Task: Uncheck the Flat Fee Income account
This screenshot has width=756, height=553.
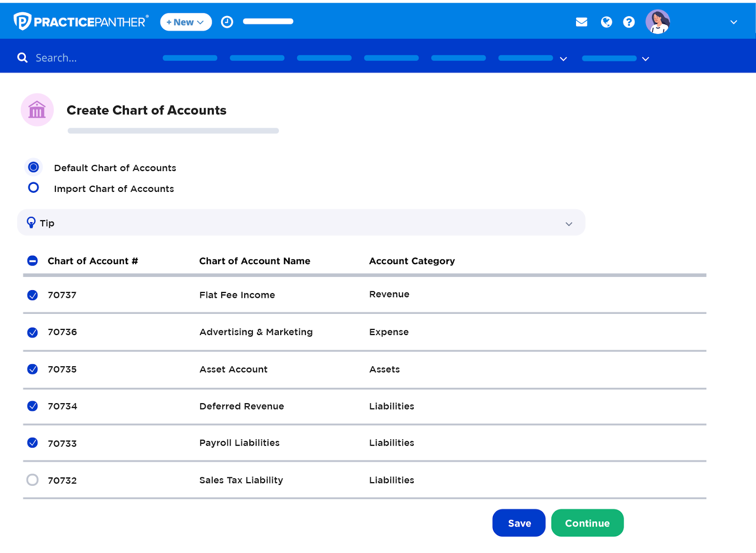Action: click(x=33, y=295)
